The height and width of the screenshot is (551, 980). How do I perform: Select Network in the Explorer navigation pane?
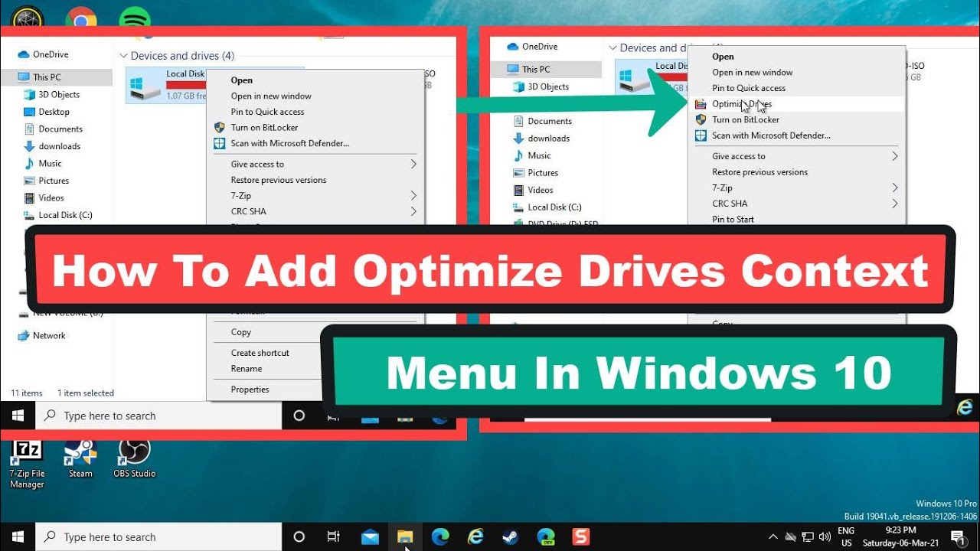(49, 335)
